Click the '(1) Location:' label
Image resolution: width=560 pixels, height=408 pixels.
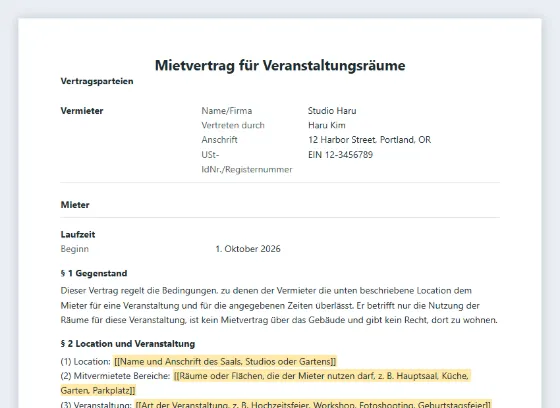click(86, 362)
